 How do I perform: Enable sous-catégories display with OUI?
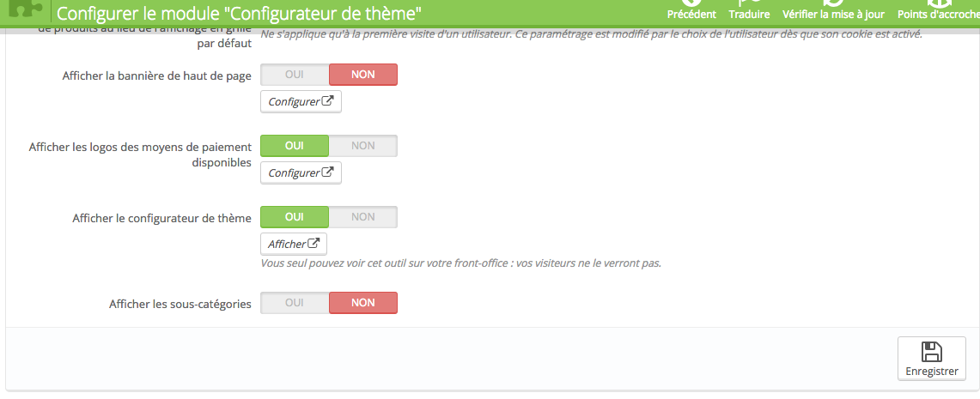click(x=295, y=303)
